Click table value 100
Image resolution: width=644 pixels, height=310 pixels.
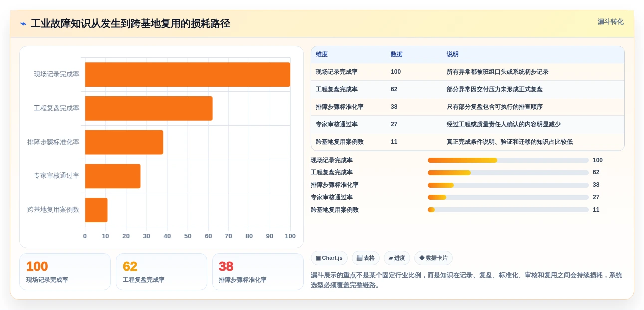396,72
